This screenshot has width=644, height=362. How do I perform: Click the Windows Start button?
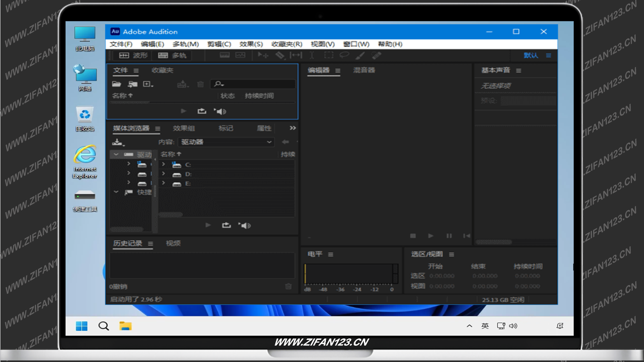[82, 326]
